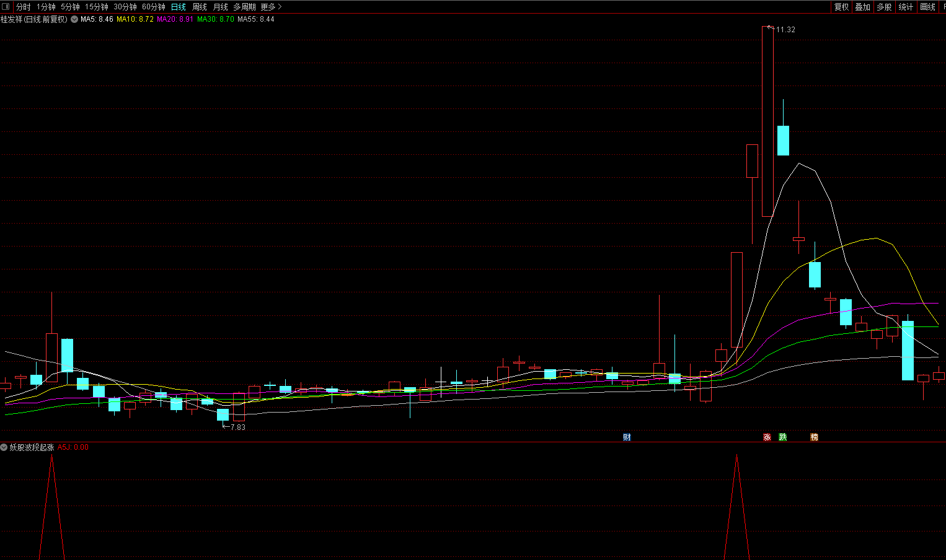946x560 pixels.
Task: Select the 30分钟 period tab
Action: pos(125,7)
